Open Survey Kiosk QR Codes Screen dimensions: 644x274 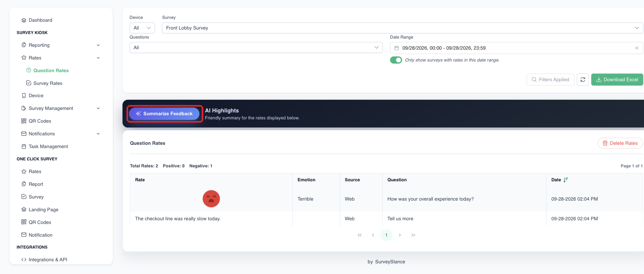[x=40, y=121]
